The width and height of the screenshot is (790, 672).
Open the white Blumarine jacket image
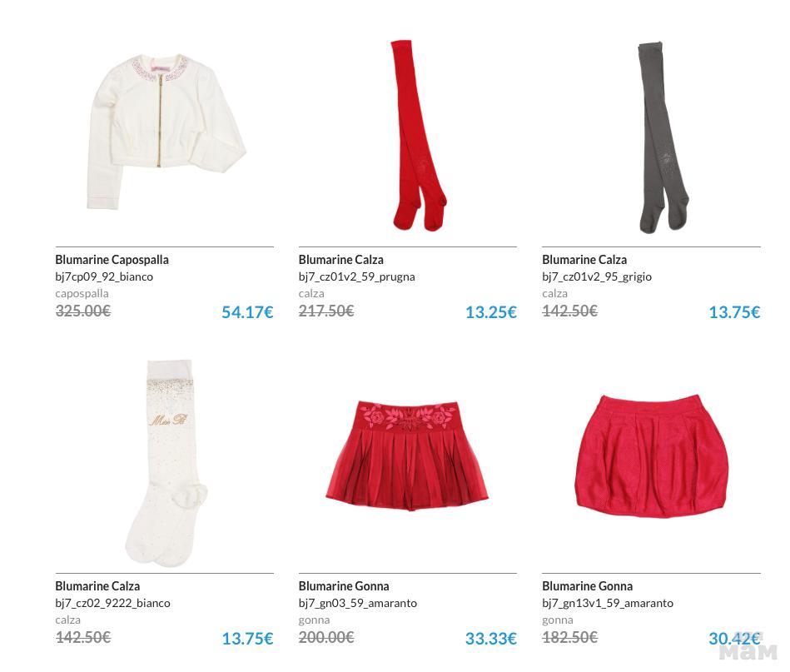coord(166,132)
